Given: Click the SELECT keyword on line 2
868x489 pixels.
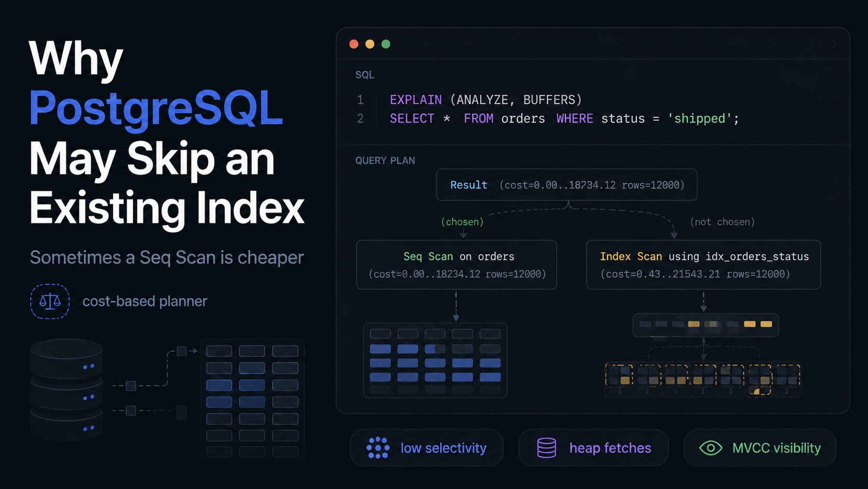Looking at the screenshot, I should pyautogui.click(x=412, y=118).
